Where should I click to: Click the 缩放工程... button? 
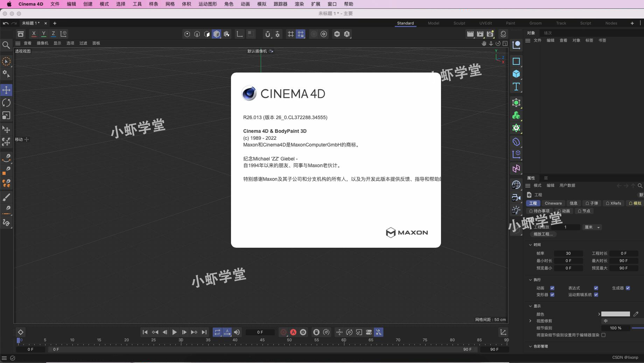click(x=543, y=234)
